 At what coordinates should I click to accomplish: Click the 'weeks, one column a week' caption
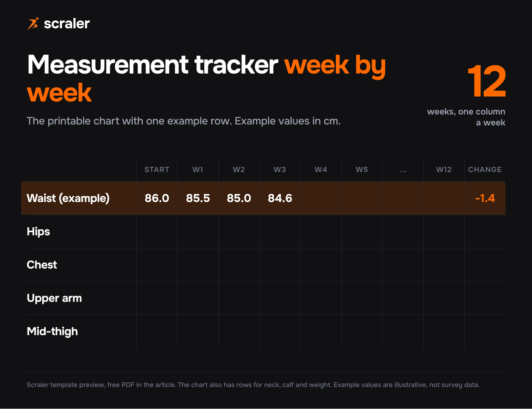(466, 117)
